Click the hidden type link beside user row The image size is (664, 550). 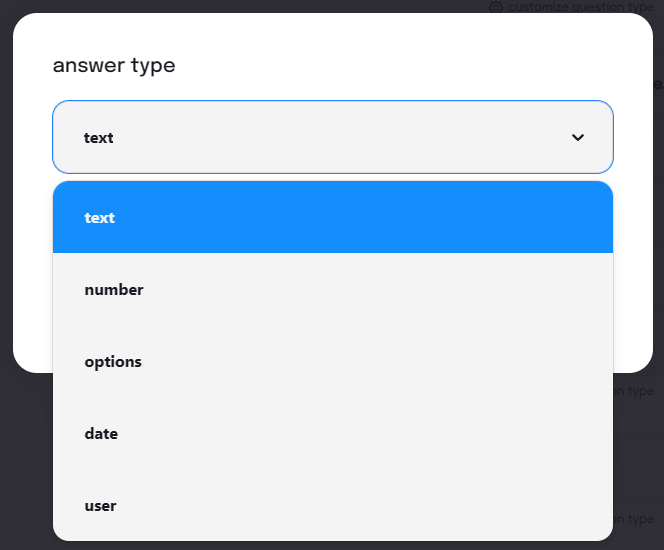click(634, 519)
